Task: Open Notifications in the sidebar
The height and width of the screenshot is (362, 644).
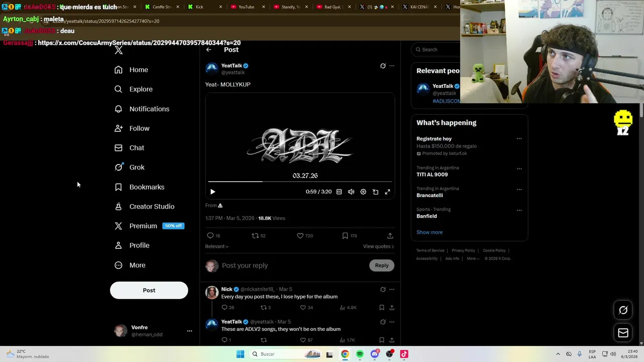Action: [x=142, y=109]
